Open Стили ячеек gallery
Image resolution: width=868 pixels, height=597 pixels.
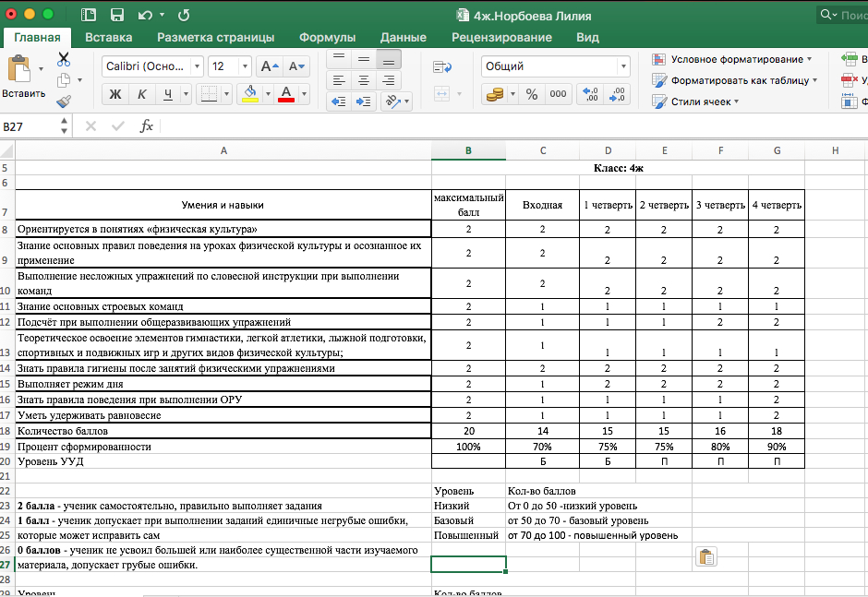tap(695, 101)
